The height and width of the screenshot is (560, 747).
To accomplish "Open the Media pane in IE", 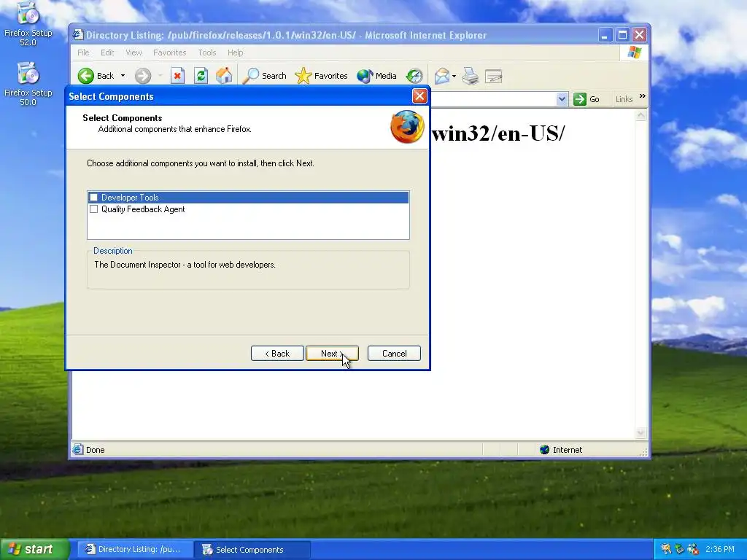I will 377,76.
